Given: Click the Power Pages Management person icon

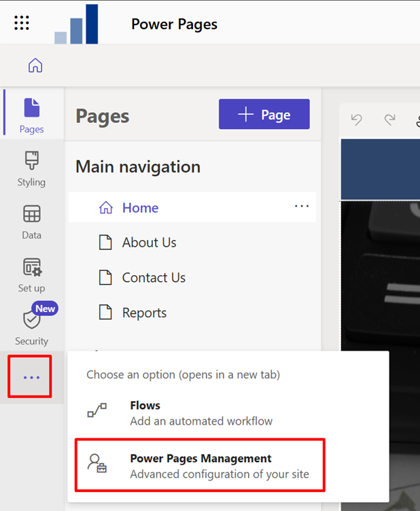Looking at the screenshot, I should [97, 463].
